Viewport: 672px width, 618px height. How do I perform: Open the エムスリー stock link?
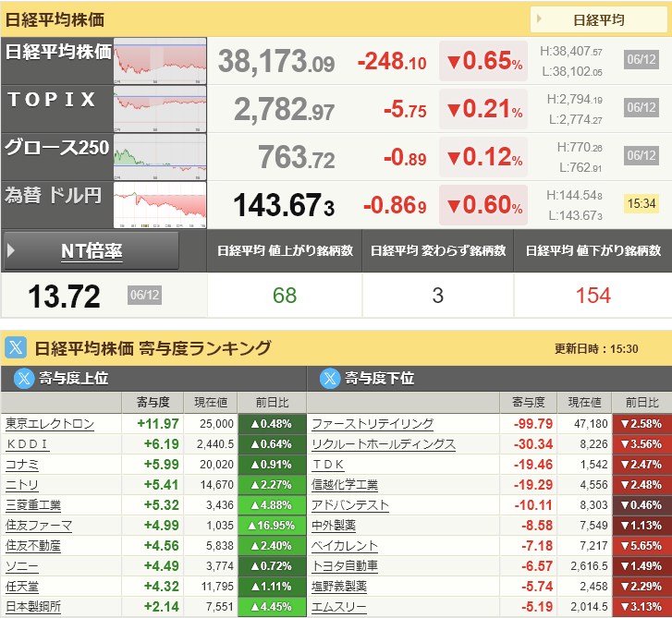pyautogui.click(x=339, y=607)
